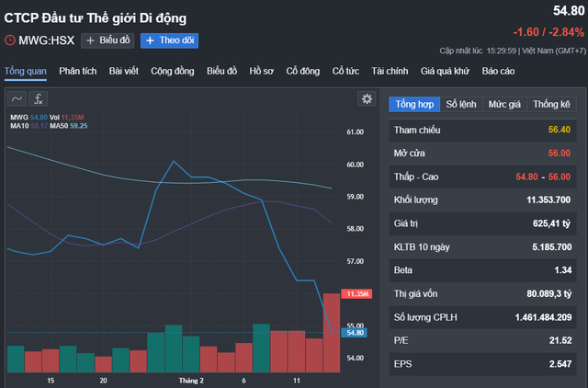
Task: Follow the stock with + Theo dõi
Action: (169, 40)
